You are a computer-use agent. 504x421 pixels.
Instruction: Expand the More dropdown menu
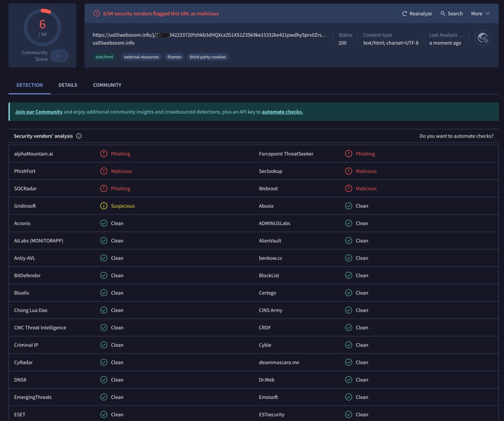[x=480, y=13]
